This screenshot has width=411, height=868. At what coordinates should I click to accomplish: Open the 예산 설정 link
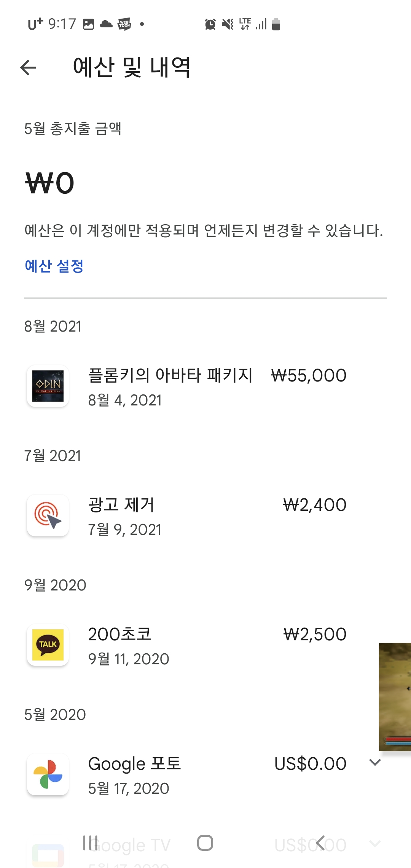click(x=54, y=266)
